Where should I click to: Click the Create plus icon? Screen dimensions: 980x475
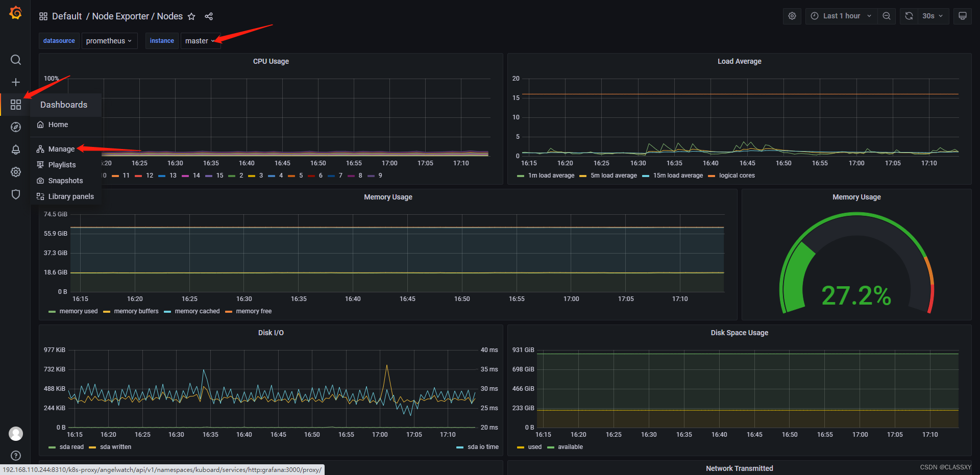pos(16,82)
